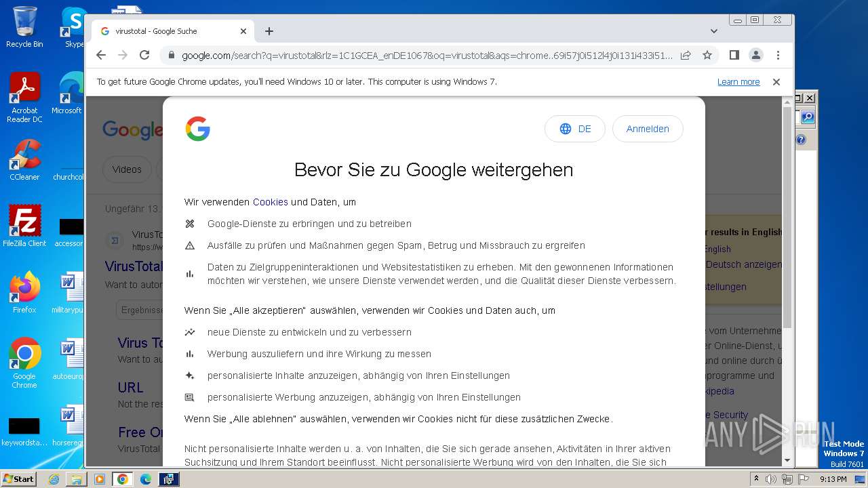Screen dimensions: 868x488
Task: Share this page icon in address bar
Action: [x=686, y=55]
